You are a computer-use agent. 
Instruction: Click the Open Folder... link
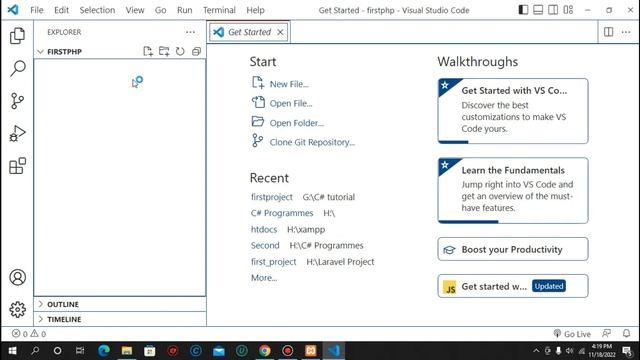(x=296, y=123)
